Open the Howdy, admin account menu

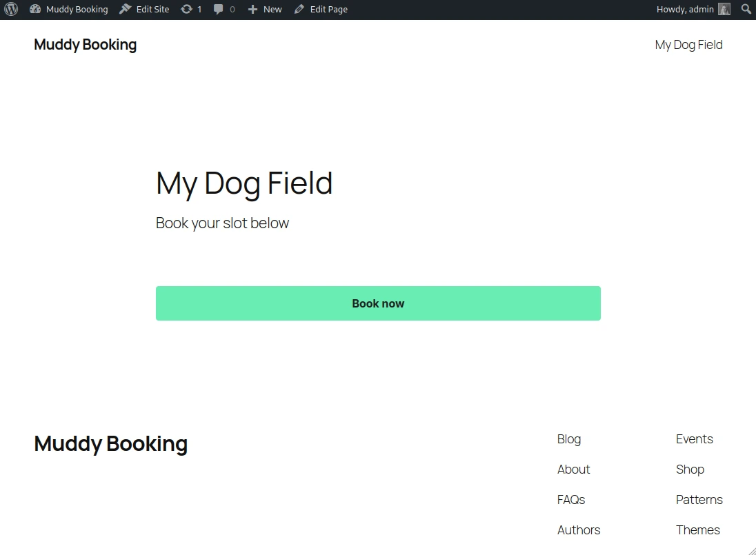[686, 9]
